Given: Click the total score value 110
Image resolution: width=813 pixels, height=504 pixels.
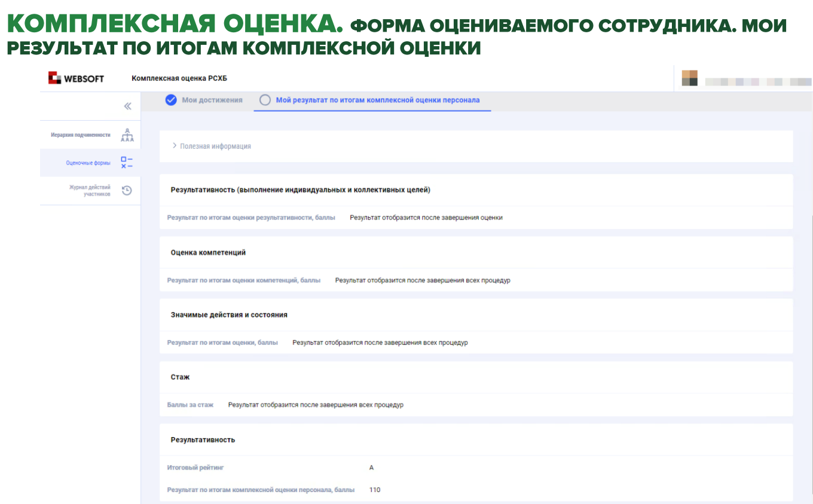Looking at the screenshot, I should 375,490.
